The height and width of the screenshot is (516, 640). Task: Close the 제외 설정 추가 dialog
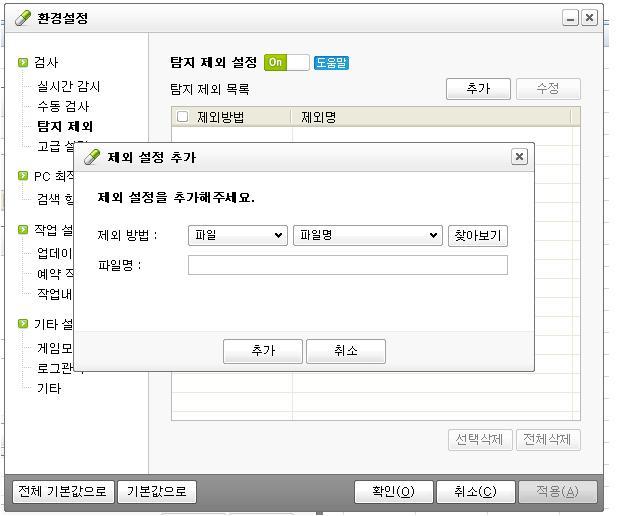(519, 156)
